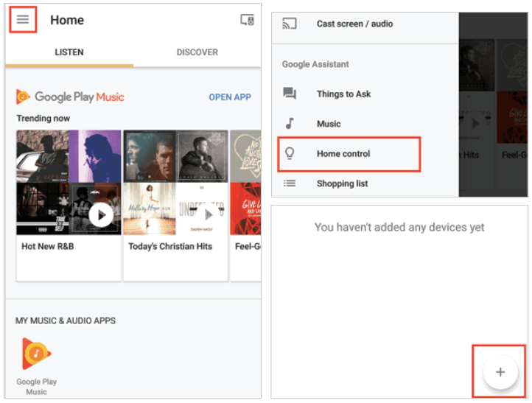Play the Hot New R&B playlist
This screenshot has height=403, width=532.
point(101,215)
